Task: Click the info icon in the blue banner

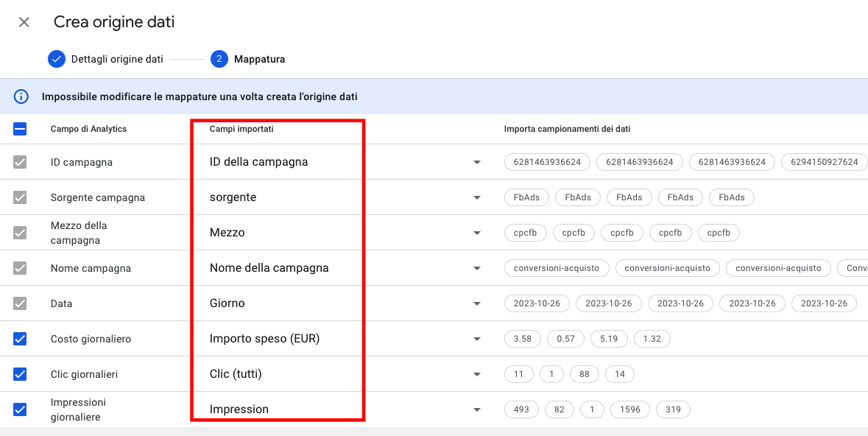Action: point(21,97)
